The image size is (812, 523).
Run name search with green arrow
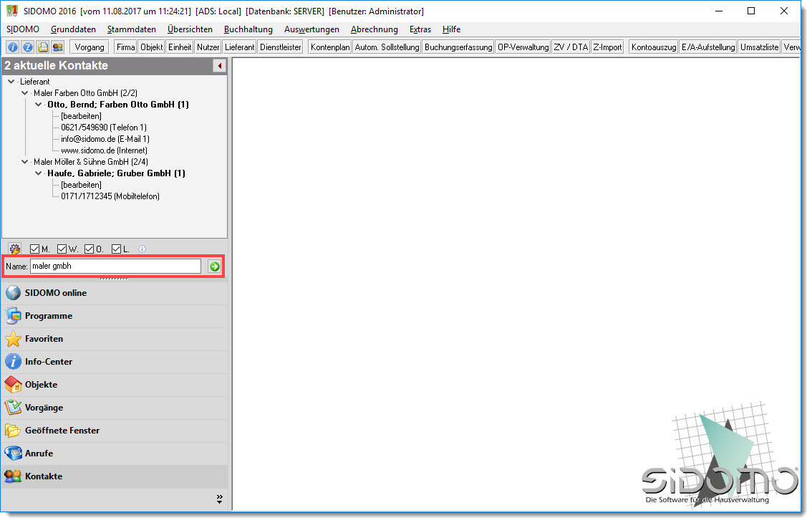tap(214, 267)
